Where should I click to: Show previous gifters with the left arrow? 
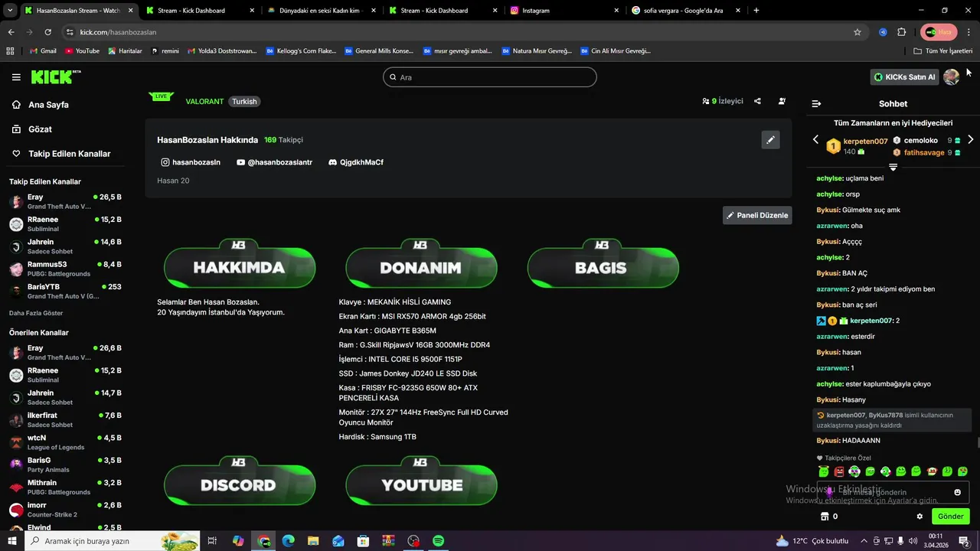tap(815, 140)
